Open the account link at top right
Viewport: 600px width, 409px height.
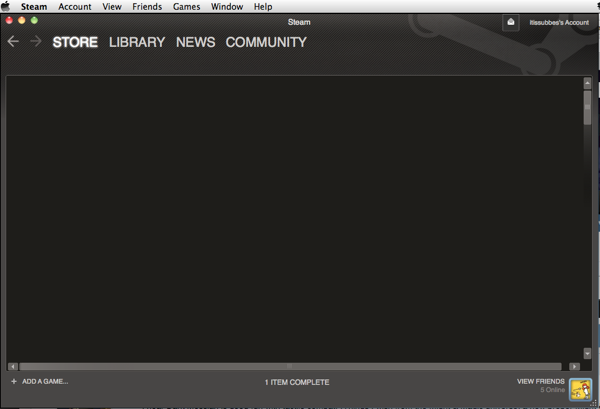[x=559, y=23]
